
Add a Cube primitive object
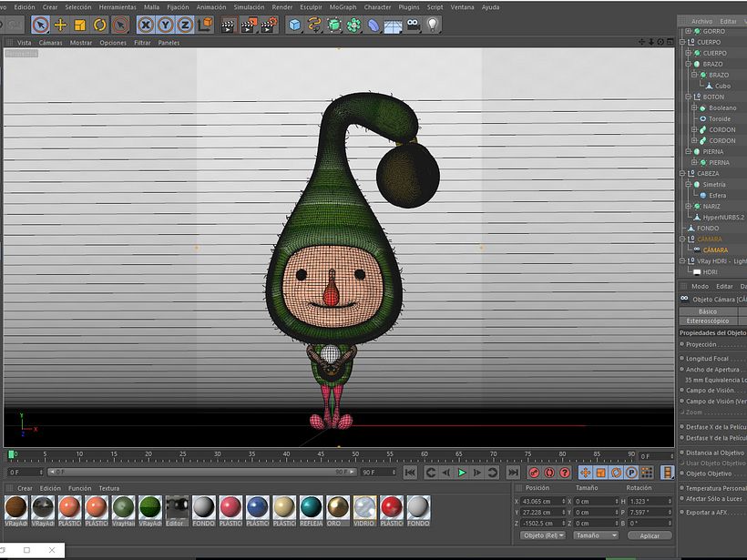click(295, 25)
